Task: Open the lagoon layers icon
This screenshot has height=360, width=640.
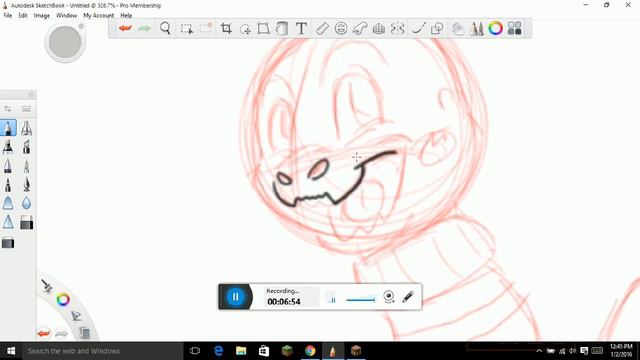Action: (84, 333)
